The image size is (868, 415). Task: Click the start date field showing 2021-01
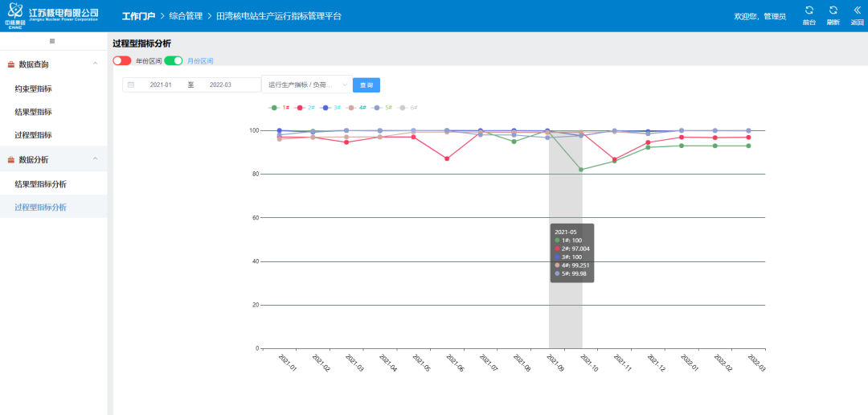click(x=161, y=84)
